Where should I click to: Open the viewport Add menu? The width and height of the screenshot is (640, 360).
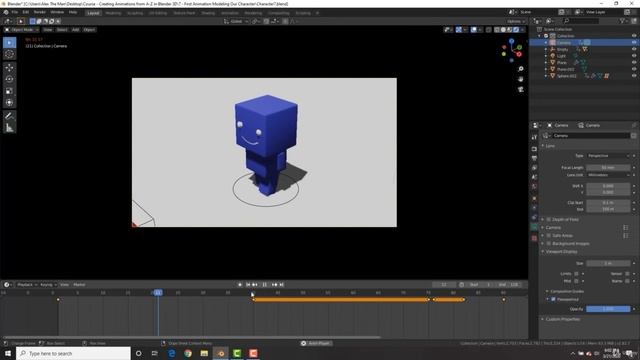click(76, 30)
